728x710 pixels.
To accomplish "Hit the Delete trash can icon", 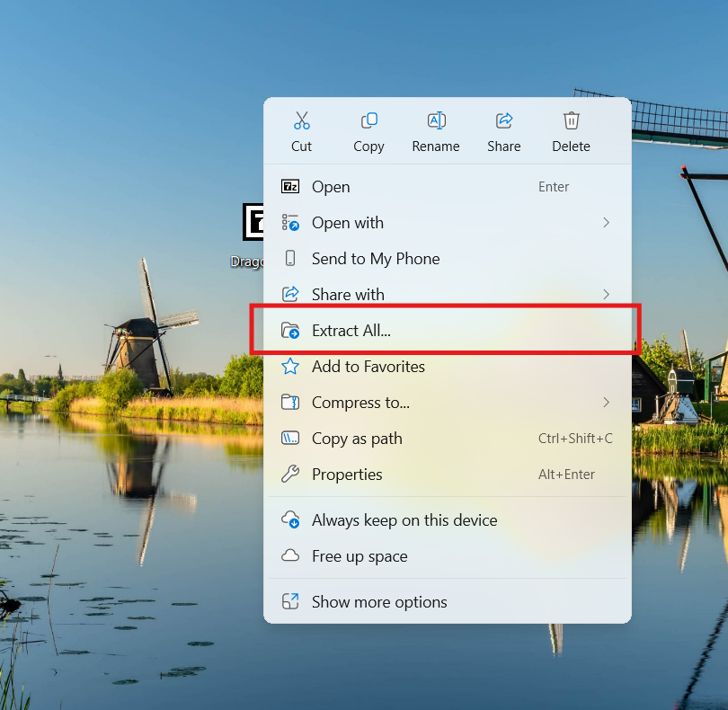I will 571,121.
